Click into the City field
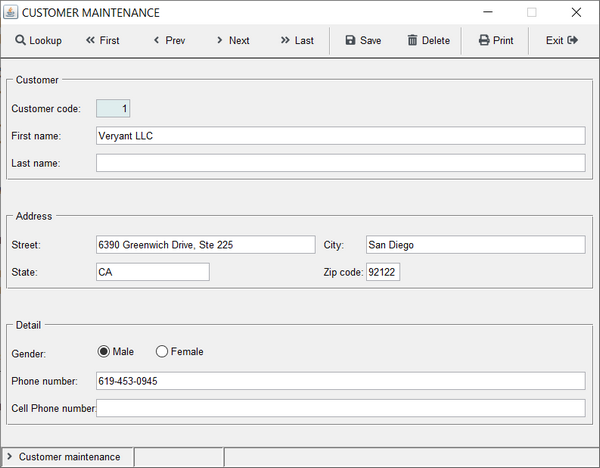This screenshot has height=468, width=600. 474,244
